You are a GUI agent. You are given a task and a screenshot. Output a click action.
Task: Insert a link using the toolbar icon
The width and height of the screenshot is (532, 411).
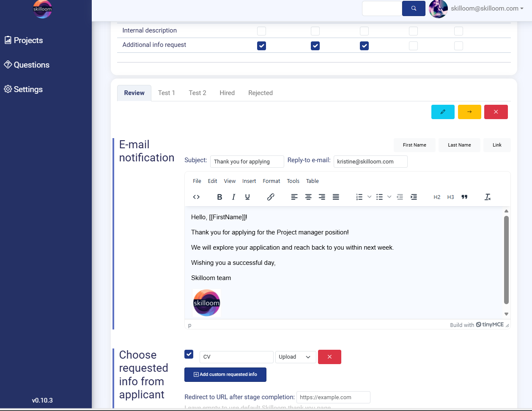[271, 197]
